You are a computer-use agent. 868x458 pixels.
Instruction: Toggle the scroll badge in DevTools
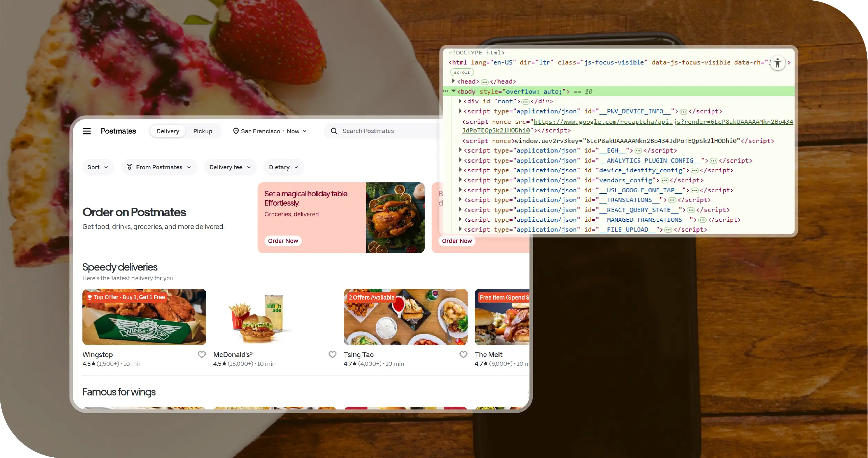[x=462, y=72]
